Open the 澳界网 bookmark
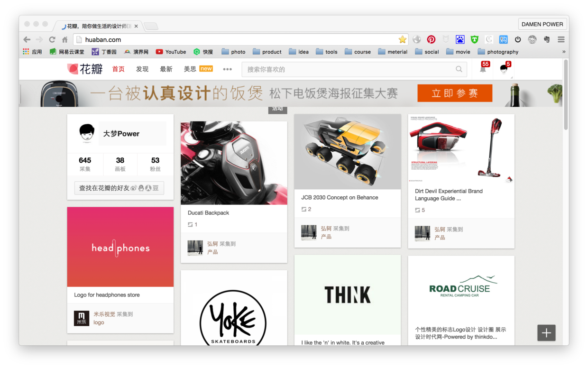Viewport: 588px width, 368px height. click(136, 52)
